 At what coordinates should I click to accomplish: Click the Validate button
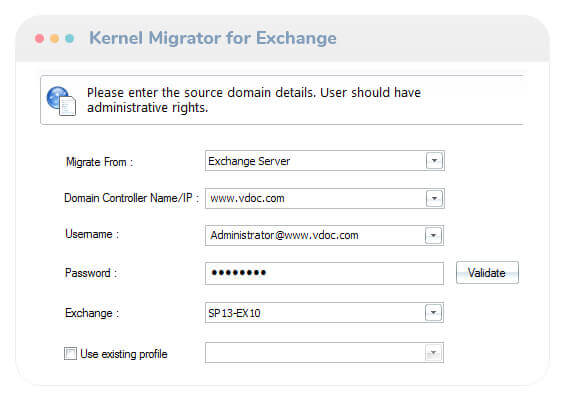coord(487,273)
